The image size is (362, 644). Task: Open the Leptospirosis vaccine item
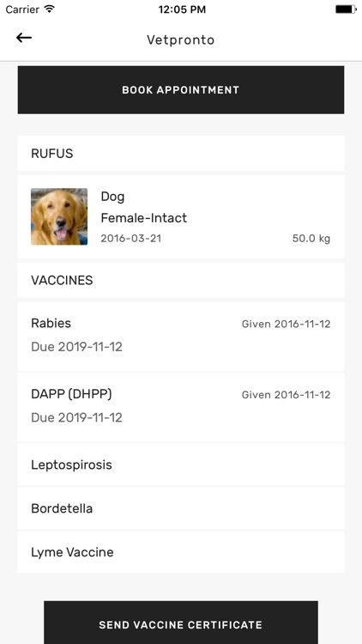click(181, 465)
